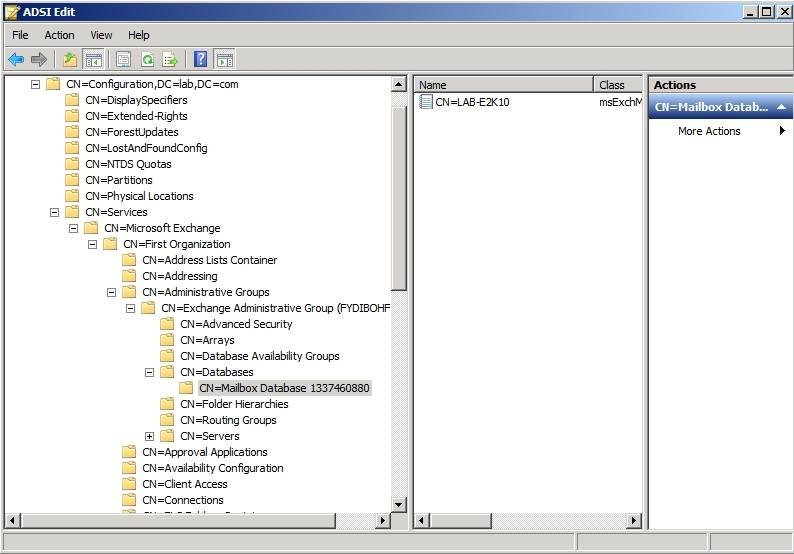Collapse the CN=Configuration,DC=lab,DC=com node
The image size is (794, 554).
pyautogui.click(x=35, y=84)
